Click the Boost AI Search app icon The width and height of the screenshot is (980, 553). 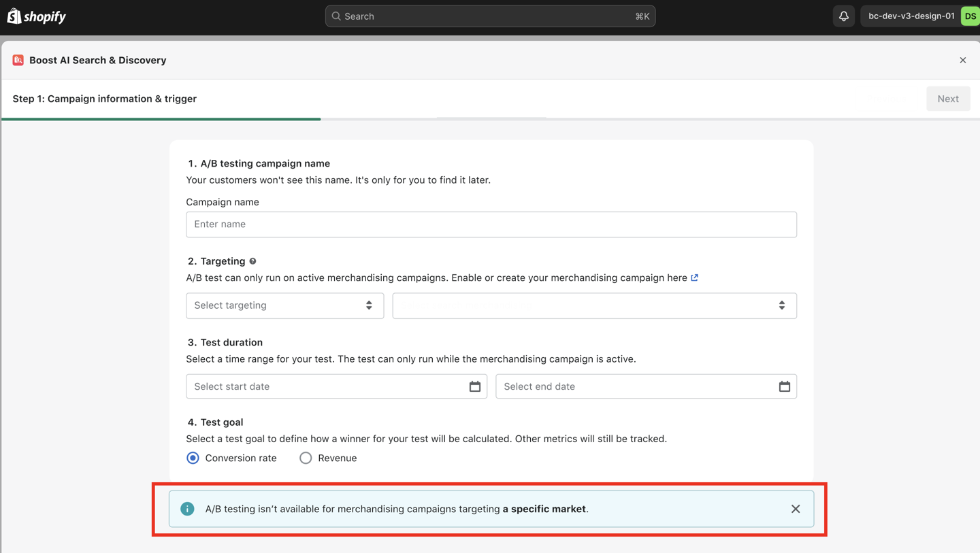click(x=18, y=60)
